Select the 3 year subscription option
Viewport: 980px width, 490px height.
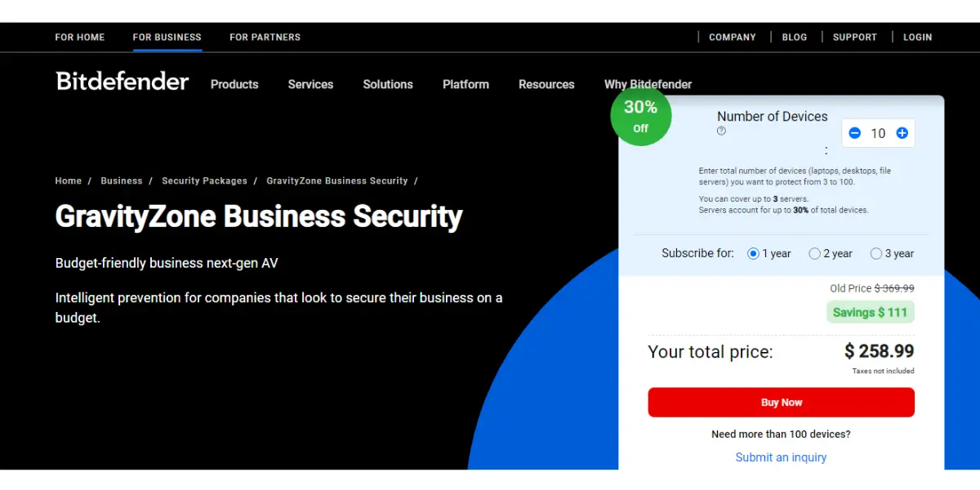892,253
